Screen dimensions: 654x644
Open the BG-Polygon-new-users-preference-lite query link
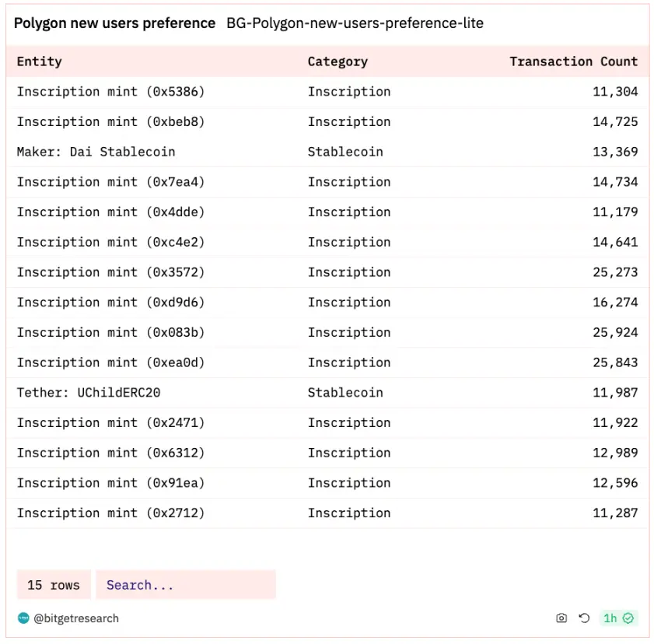[355, 23]
